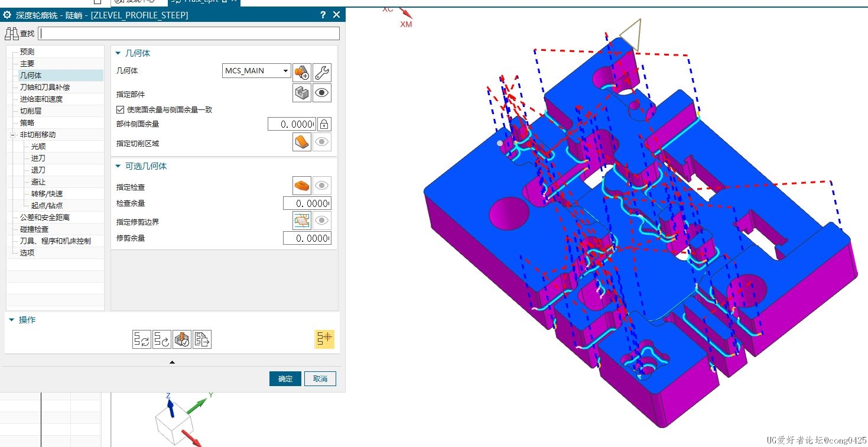Open the 策略 page

pos(27,123)
